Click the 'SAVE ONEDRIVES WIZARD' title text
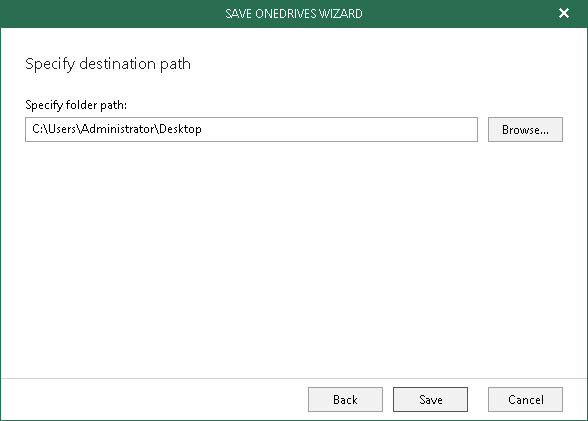588x421 pixels. tap(294, 13)
